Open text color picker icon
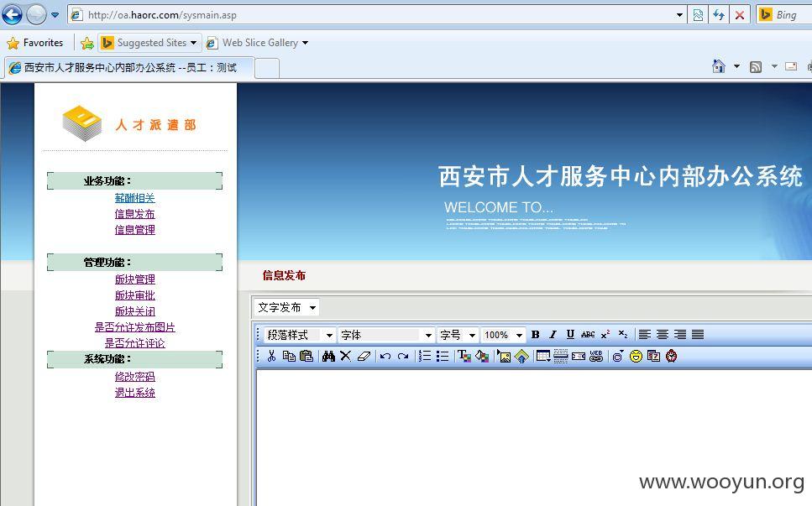This screenshot has height=506, width=812. 464,356
